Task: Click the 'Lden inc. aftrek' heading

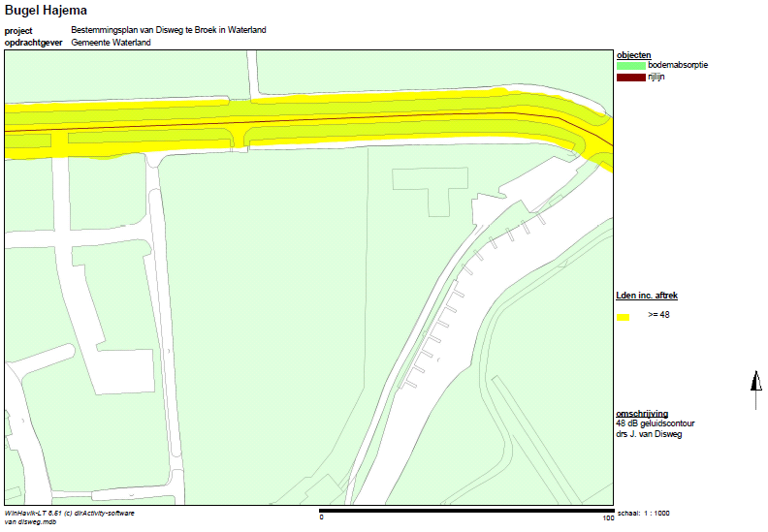Action: pyautogui.click(x=647, y=296)
